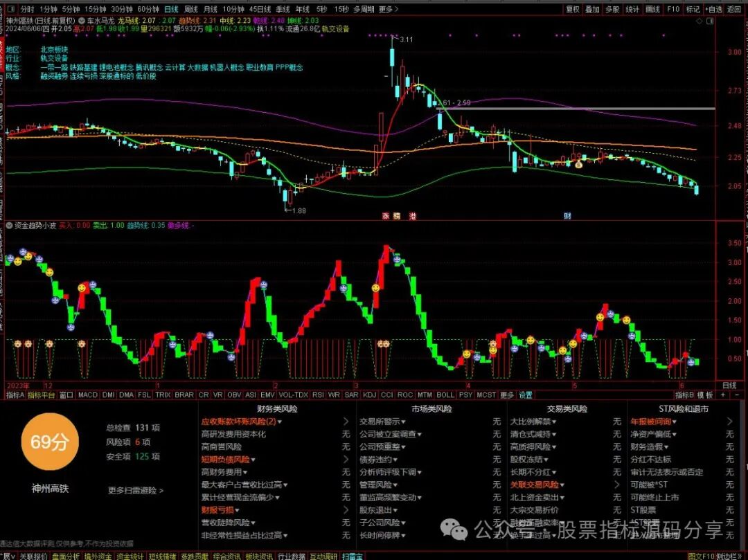The image size is (748, 560).
Task: Select the VOL-TDX indicator tab
Action: (x=293, y=395)
